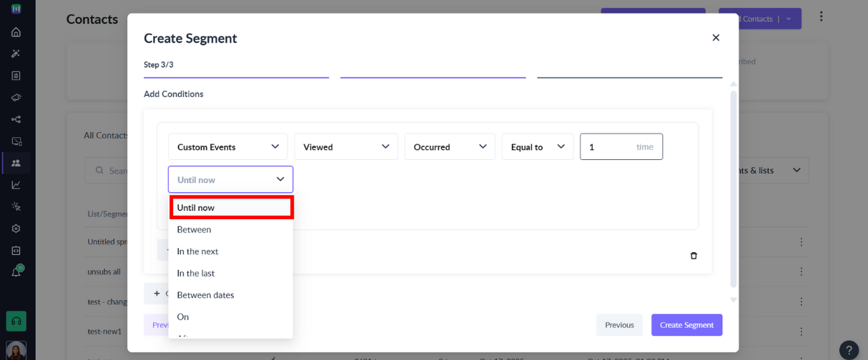868x360 pixels.
Task: Click the dialog vertical scrollbar
Action: pyautogui.click(x=734, y=189)
